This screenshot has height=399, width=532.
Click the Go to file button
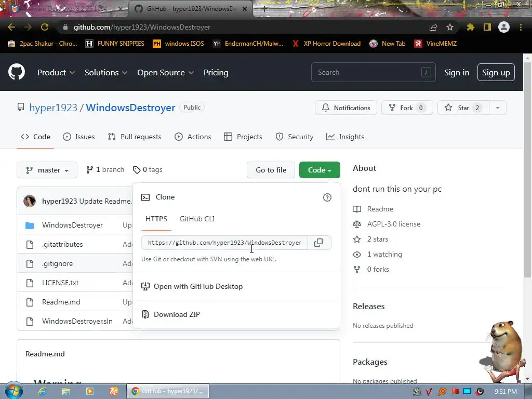point(271,170)
